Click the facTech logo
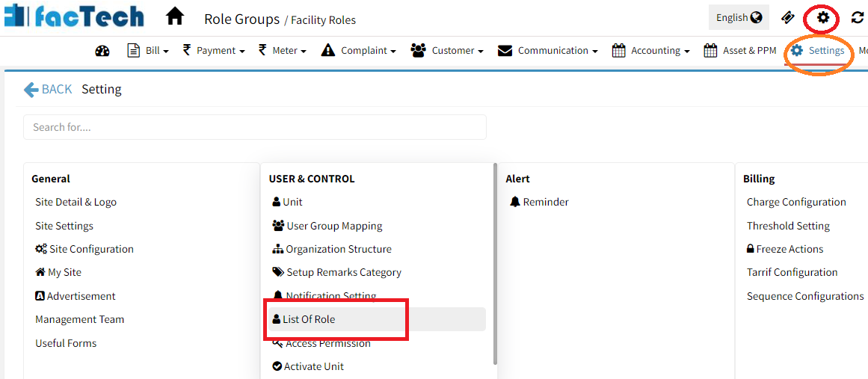 click(73, 16)
